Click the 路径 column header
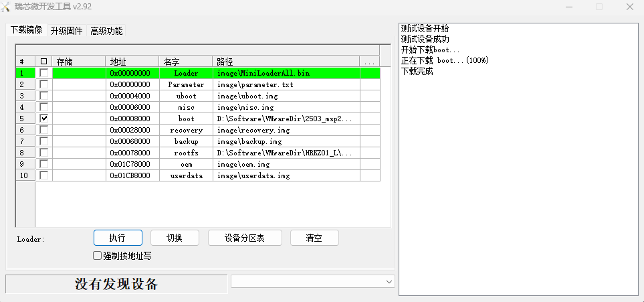The width and height of the screenshot is (644, 302). [x=286, y=62]
